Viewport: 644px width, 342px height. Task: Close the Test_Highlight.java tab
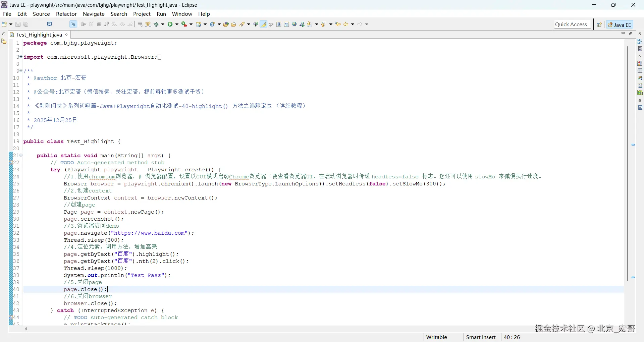(66, 34)
